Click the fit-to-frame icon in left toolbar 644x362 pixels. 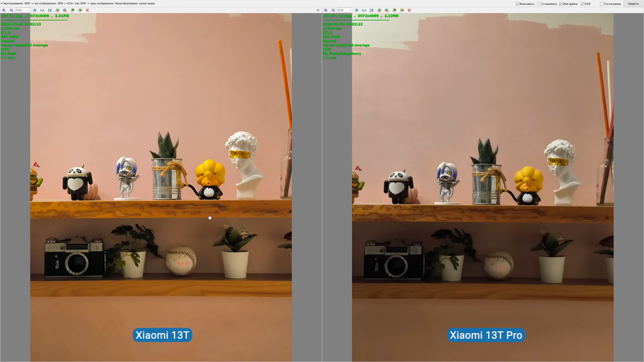[x=50, y=10]
